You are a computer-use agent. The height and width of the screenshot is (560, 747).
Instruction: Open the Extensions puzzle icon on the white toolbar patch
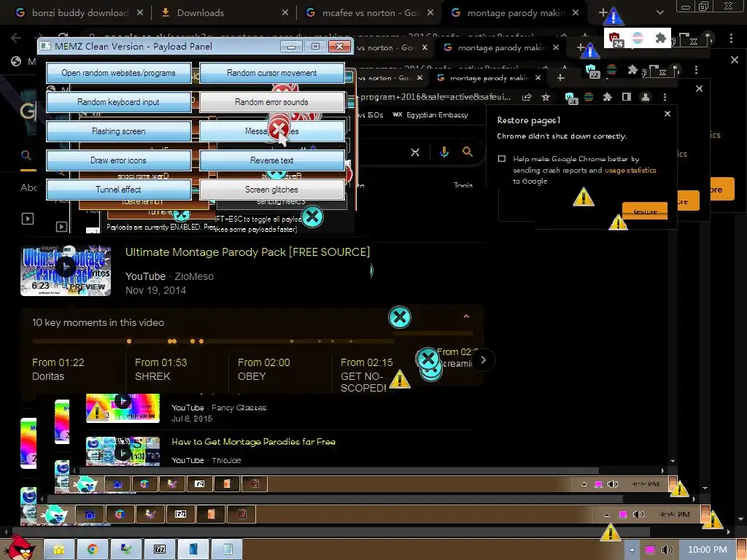tap(660, 38)
